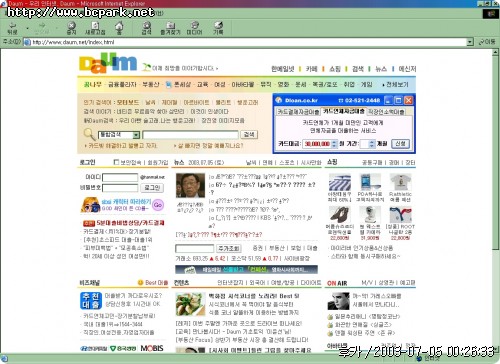Open the 게임 link in category bar
The width and height of the screenshot is (500, 364).
pyautogui.click(x=367, y=84)
